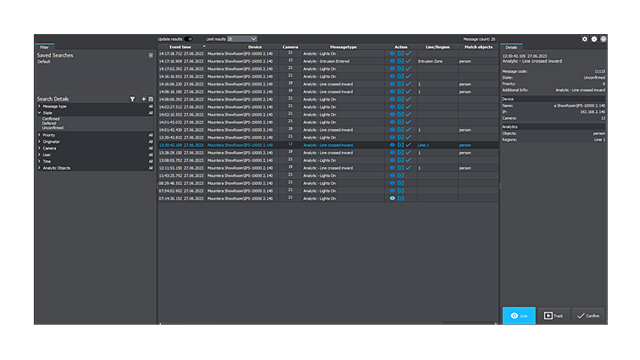Select the Default saved search

[44, 62]
